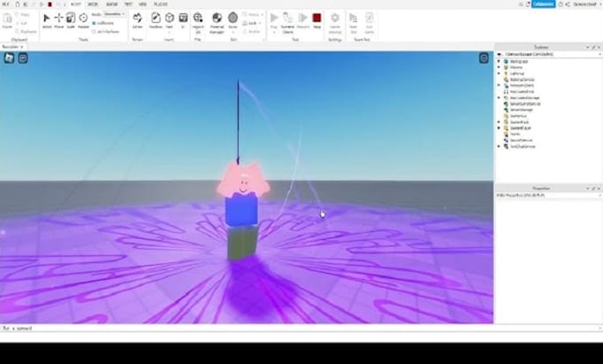Screen dimensions: 603x364
Task: Click the Current Client view switch
Action: click(287, 22)
